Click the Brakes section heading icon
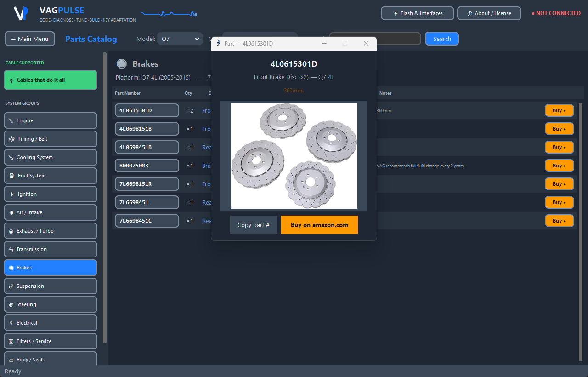 pos(122,64)
